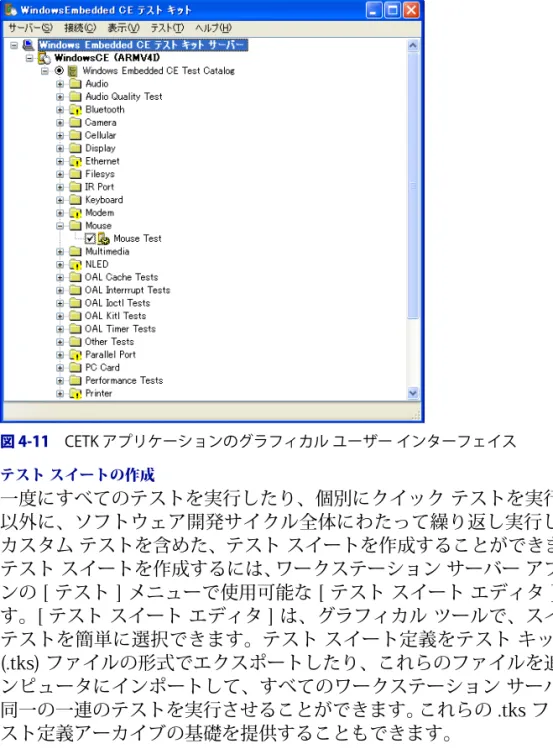Image resolution: width=553 pixels, height=749 pixels.
Task: Click the WindowsCE (ARMV4I) device icon
Action: [x=44, y=58]
